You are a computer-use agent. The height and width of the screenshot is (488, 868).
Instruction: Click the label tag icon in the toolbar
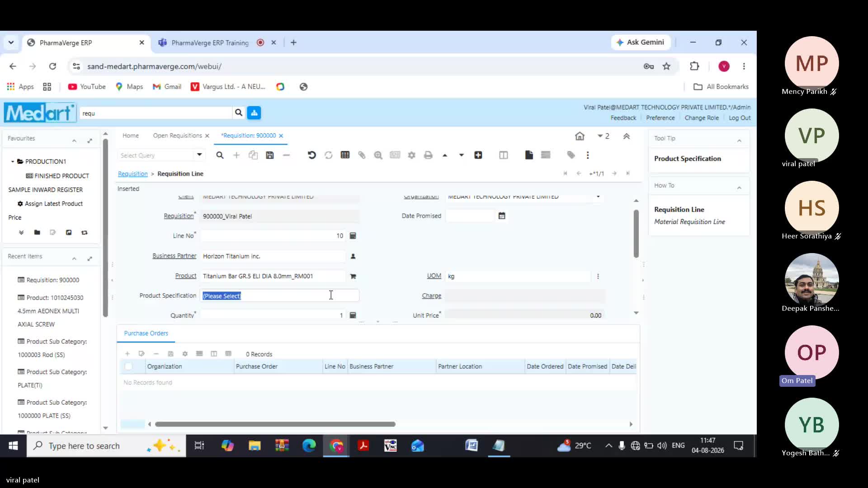(571, 155)
